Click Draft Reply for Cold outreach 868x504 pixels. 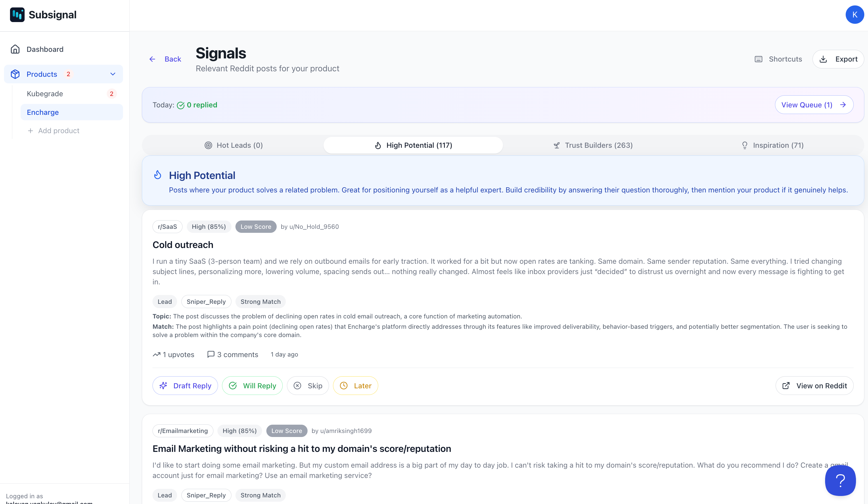pos(185,386)
